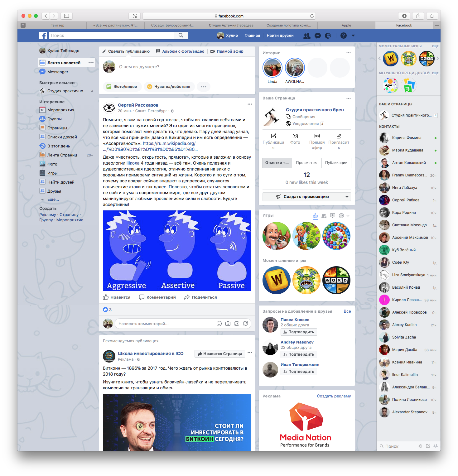Open chat with Карина Фомина

(x=408, y=137)
